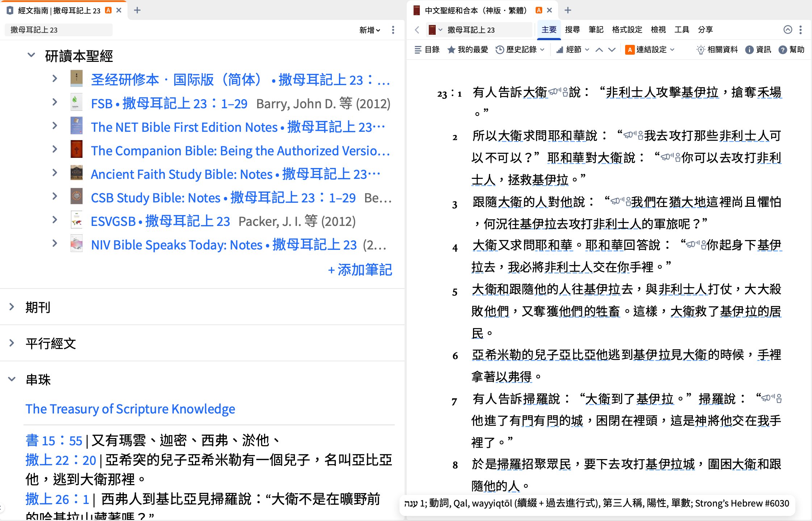
Task: Click the 我的最愛 star icon
Action: pyautogui.click(x=451, y=50)
